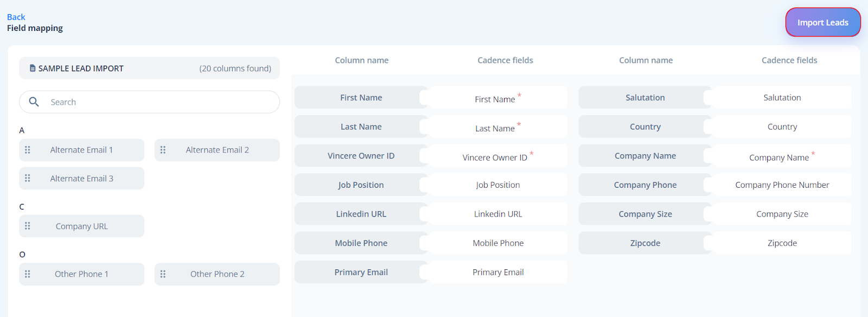
Task: Click the drag handle on Alternate Email 1
Action: [28, 150]
